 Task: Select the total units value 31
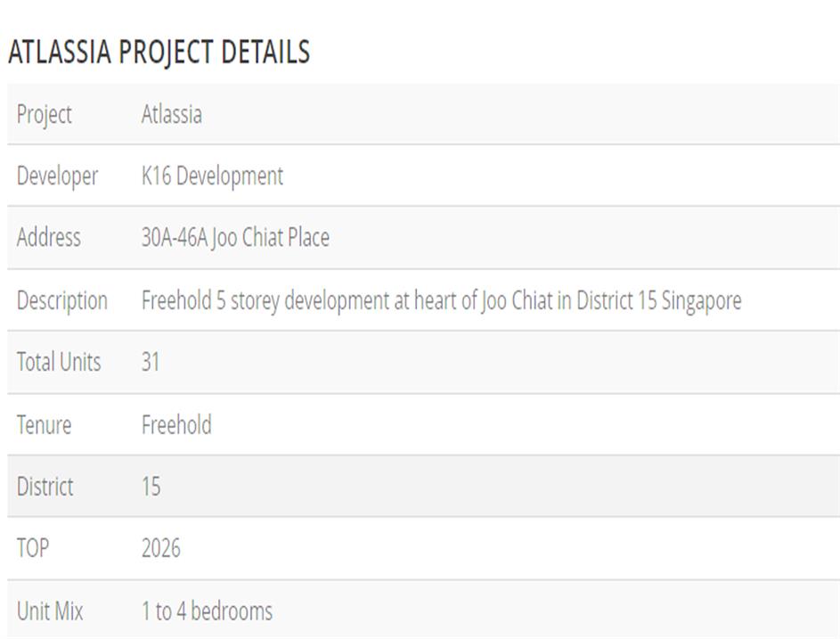point(151,362)
